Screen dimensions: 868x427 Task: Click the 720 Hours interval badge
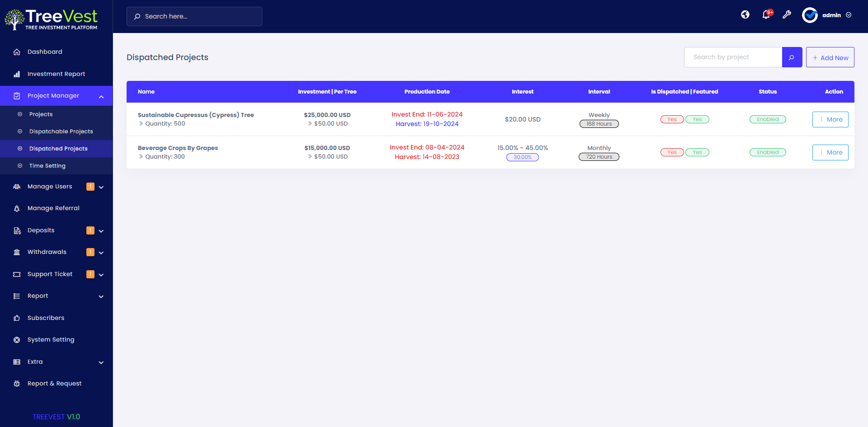pos(599,157)
